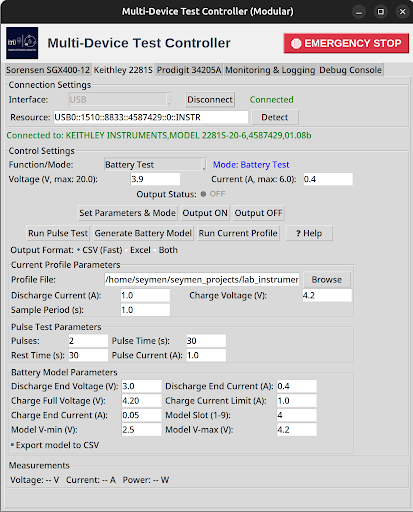The height and width of the screenshot is (512, 413).
Task: Click the Profile File path field
Action: 202,280
